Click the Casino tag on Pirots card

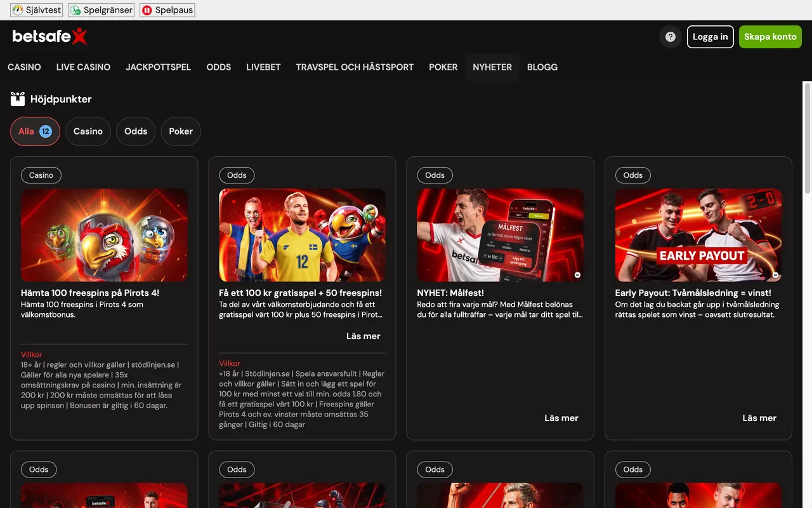(41, 175)
